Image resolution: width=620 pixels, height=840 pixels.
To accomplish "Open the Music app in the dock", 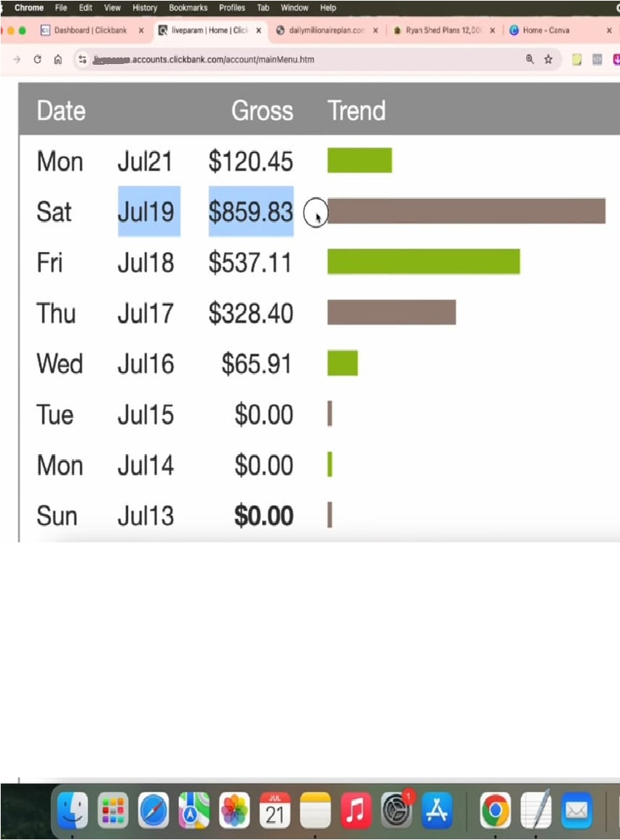I will click(357, 810).
